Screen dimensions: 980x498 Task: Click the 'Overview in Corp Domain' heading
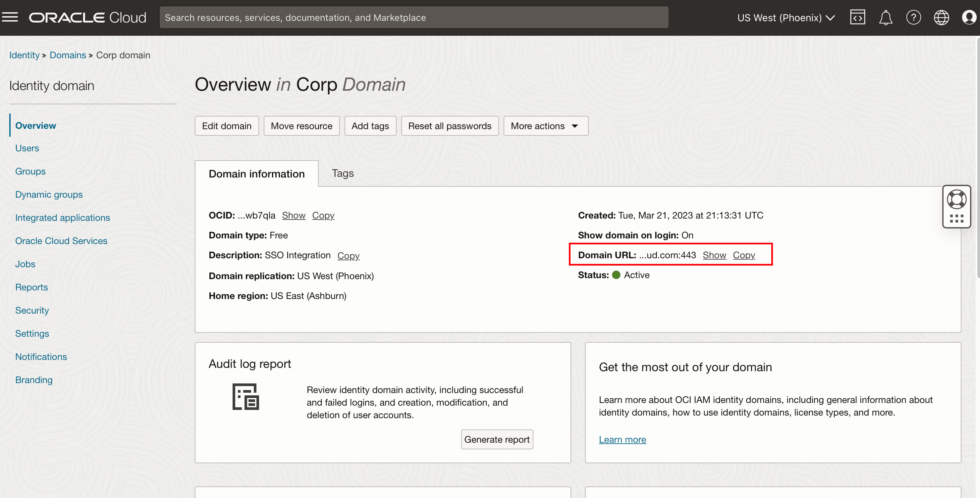300,84
